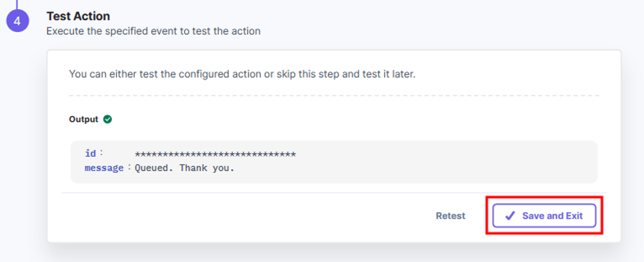Click the 'Queued. Thank you.' message value
The image size is (644, 262).
(x=184, y=168)
